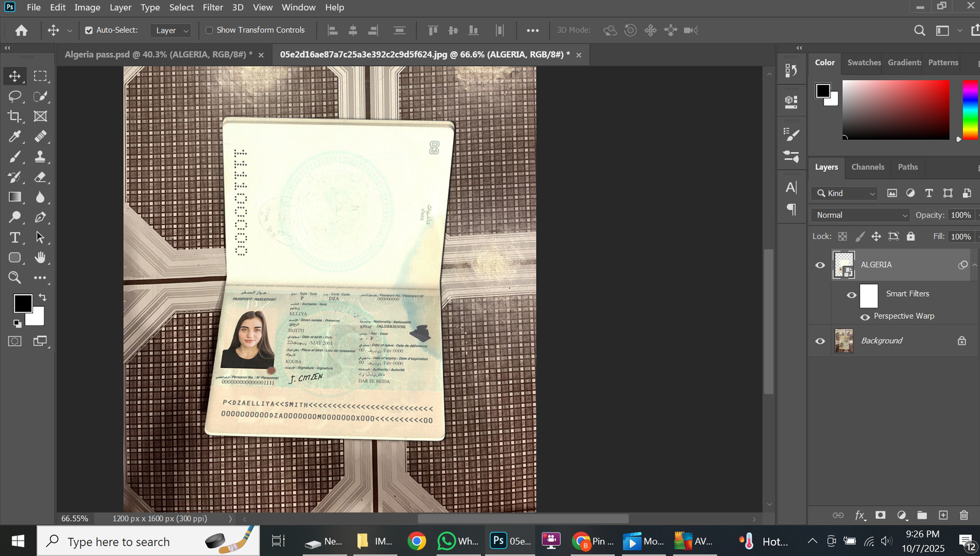This screenshot has height=556, width=980.
Task: Switch to the Channels tab
Action: coord(867,167)
